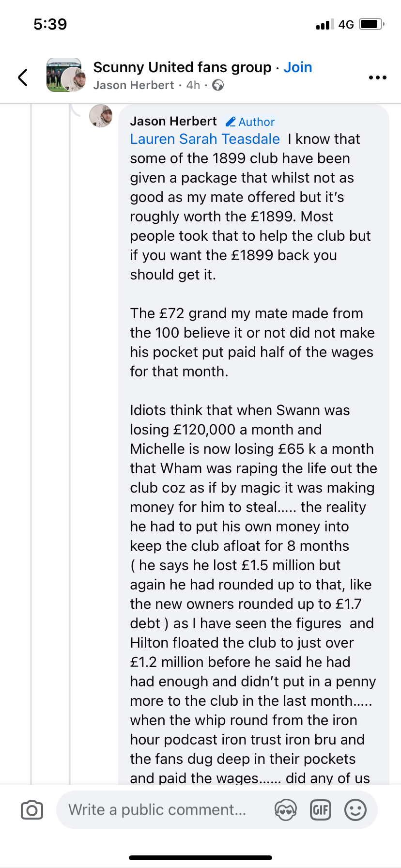Open the three-dots more options menu
401x868 pixels.
pos(377,77)
